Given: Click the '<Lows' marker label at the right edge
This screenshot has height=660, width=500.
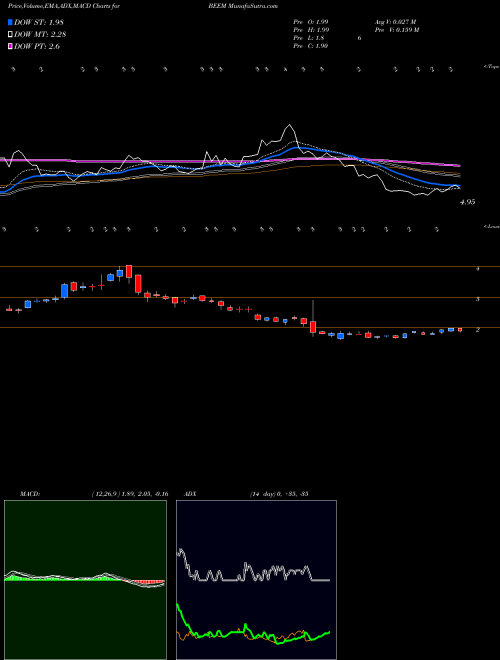Looking at the screenshot, I should [x=492, y=226].
